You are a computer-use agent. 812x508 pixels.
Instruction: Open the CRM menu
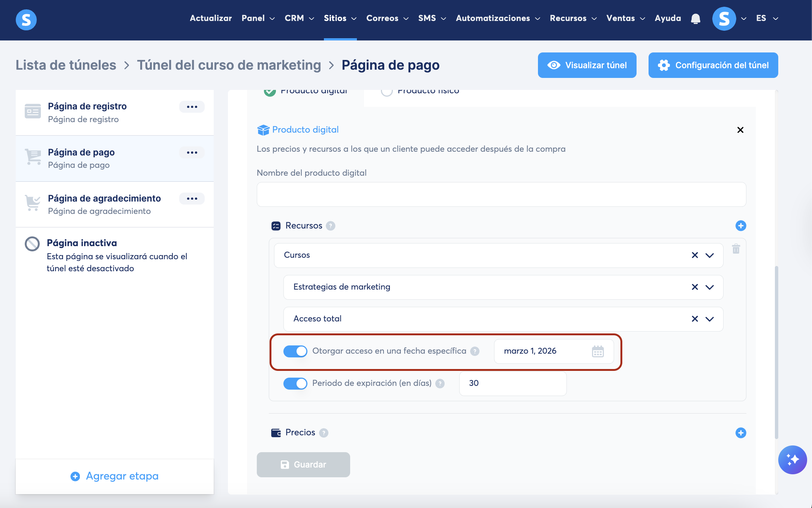(x=299, y=18)
